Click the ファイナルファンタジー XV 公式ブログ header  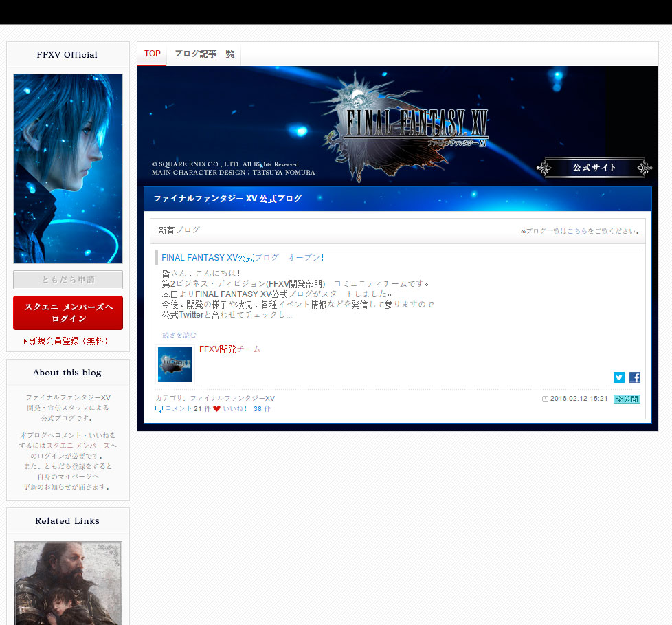click(227, 199)
